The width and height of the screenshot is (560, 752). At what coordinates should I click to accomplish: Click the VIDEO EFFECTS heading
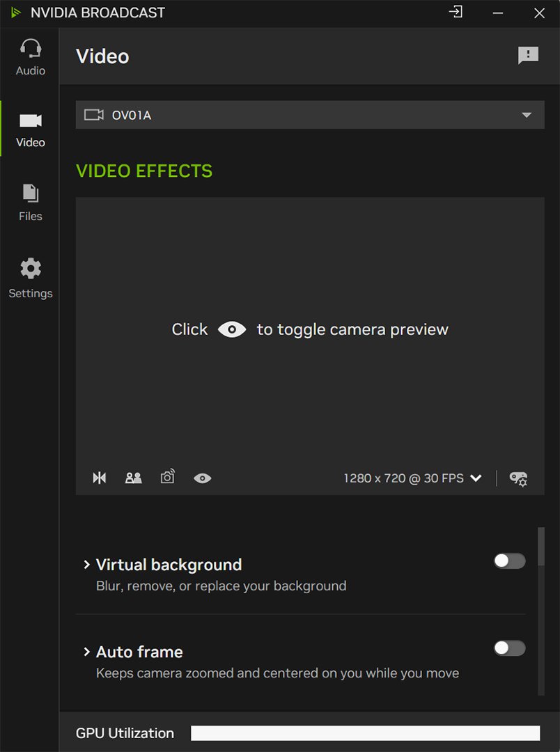144,171
